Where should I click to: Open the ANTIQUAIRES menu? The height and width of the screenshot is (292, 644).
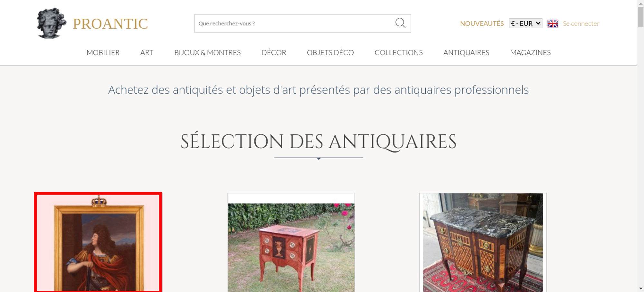coord(466,52)
